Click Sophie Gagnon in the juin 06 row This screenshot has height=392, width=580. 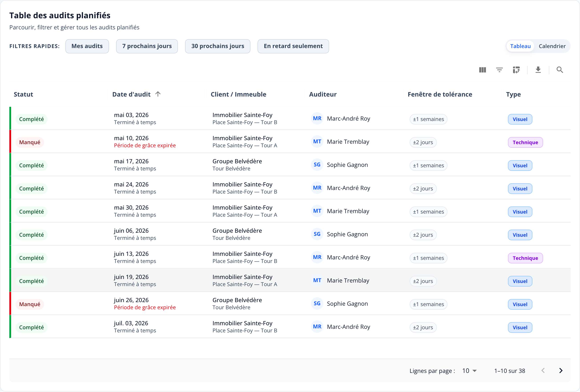tap(347, 234)
